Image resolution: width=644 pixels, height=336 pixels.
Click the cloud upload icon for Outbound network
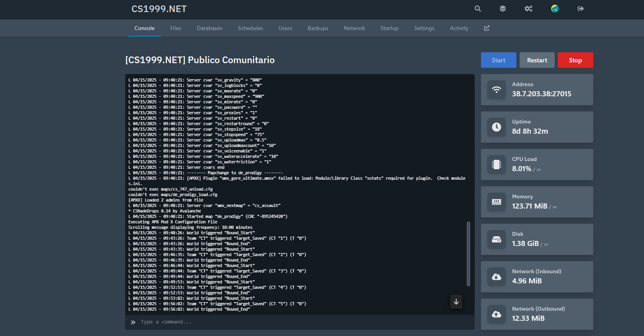(497, 314)
